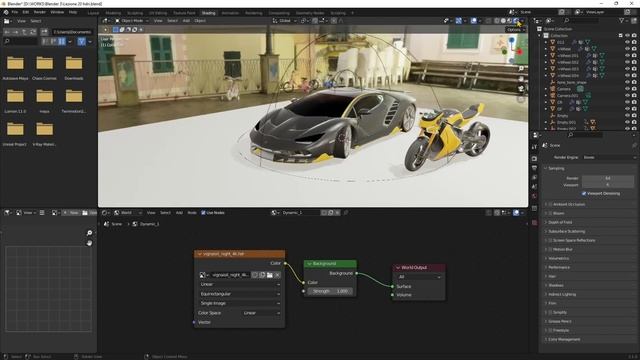Viewport: 640px width, 360px height.
Task: Click the red X axis on navigation gizmo
Action: [x=520, y=52]
